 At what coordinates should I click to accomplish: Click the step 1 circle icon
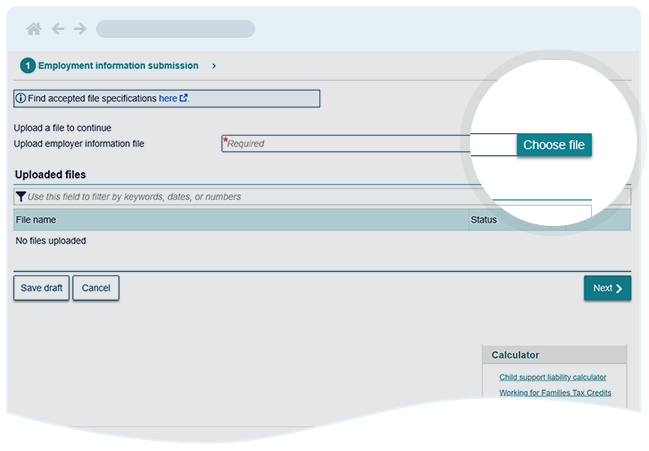pos(27,66)
